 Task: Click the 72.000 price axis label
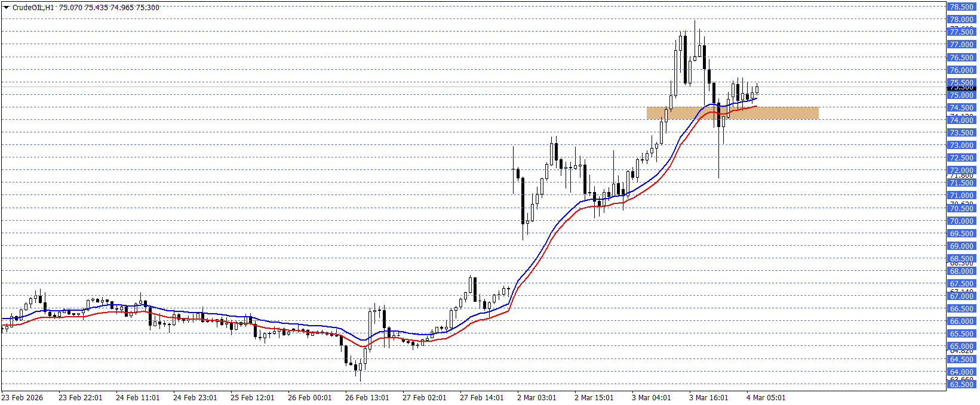coord(961,171)
